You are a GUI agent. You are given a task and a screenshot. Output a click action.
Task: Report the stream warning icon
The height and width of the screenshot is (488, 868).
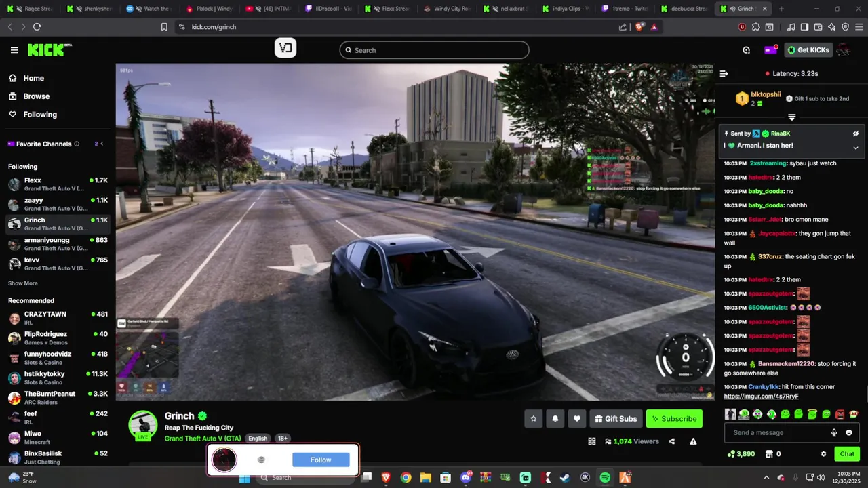pos(693,441)
